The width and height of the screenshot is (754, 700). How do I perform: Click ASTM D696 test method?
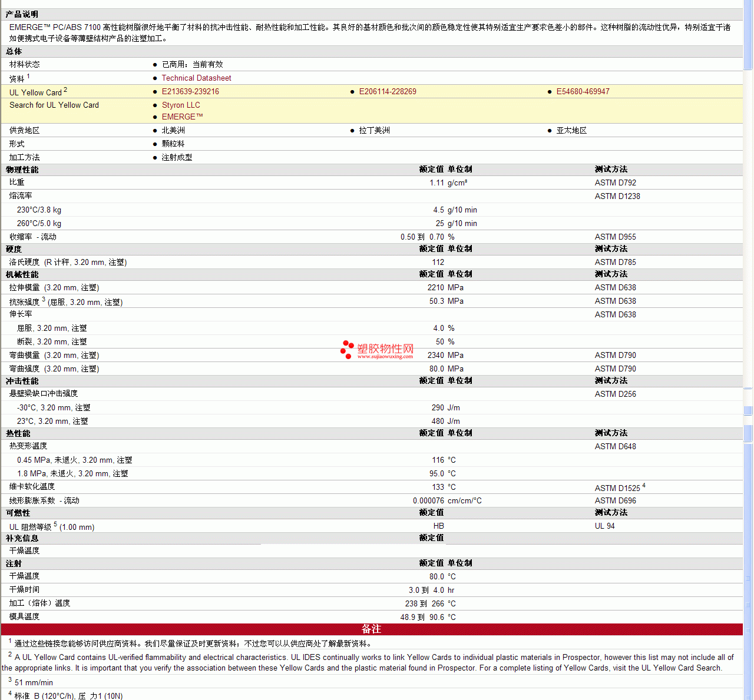pyautogui.click(x=616, y=500)
